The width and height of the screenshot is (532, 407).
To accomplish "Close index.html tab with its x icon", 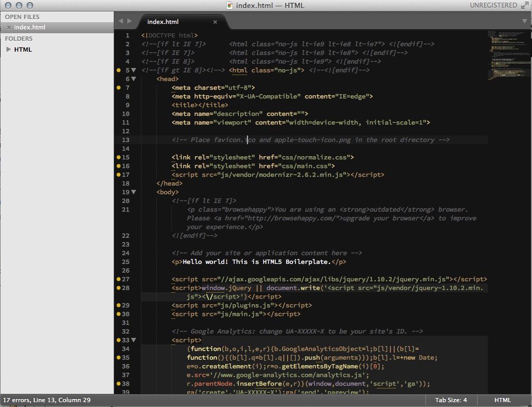I will (215, 22).
